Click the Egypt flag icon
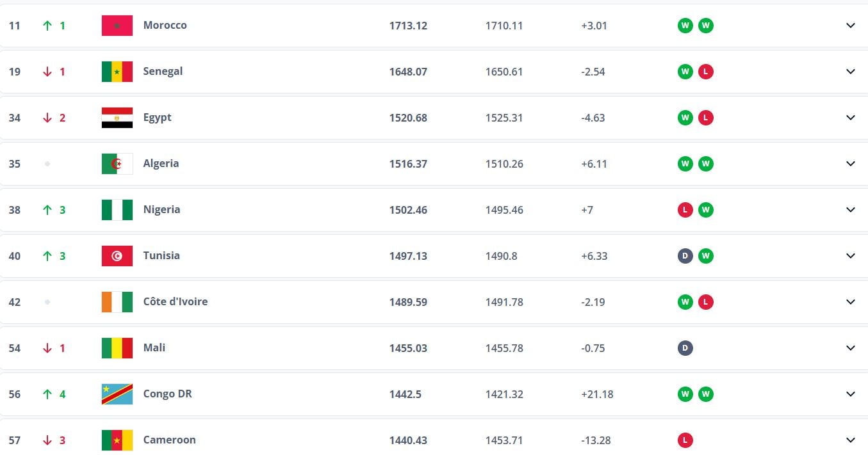The width and height of the screenshot is (868, 455). (x=117, y=118)
